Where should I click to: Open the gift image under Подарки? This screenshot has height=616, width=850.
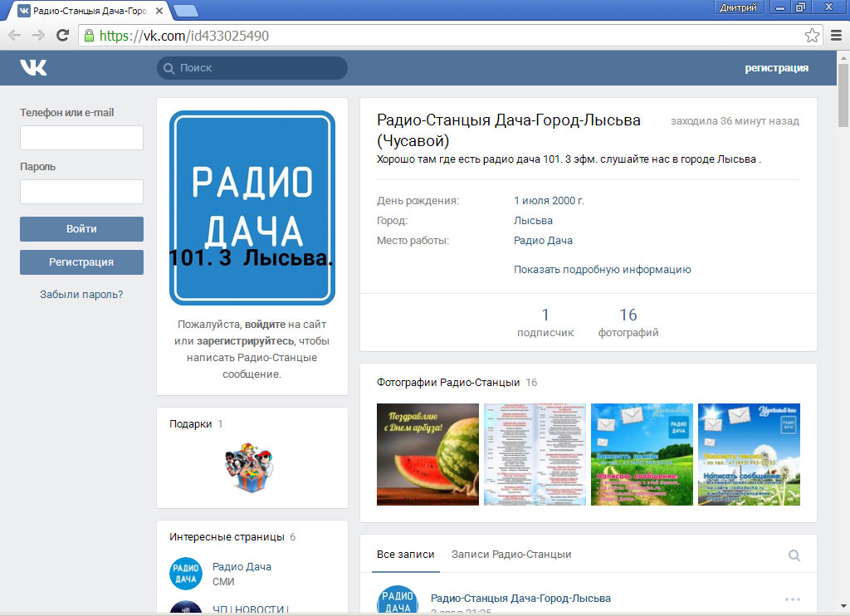pos(250,467)
